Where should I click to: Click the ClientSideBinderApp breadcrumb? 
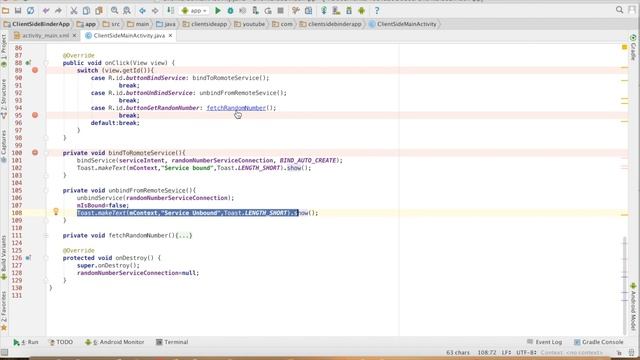coord(37,24)
